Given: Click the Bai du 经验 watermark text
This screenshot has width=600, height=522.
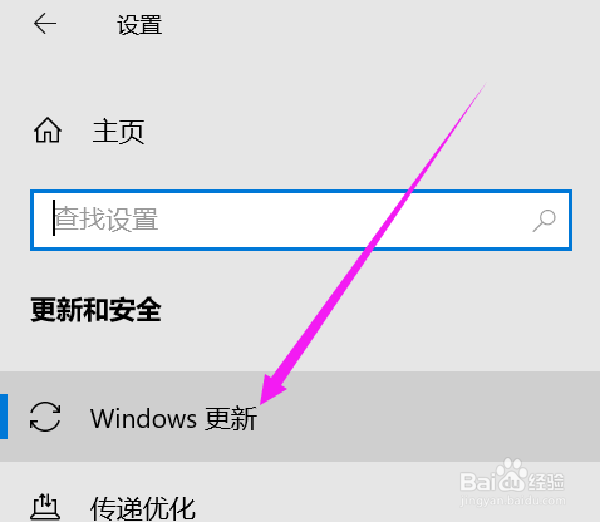Looking at the screenshot, I should pyautogui.click(x=512, y=480).
